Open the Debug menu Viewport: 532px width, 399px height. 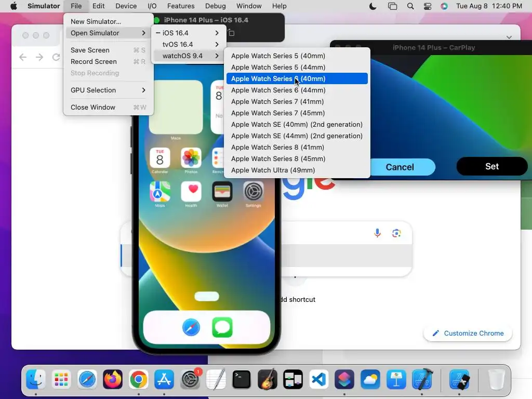216,6
